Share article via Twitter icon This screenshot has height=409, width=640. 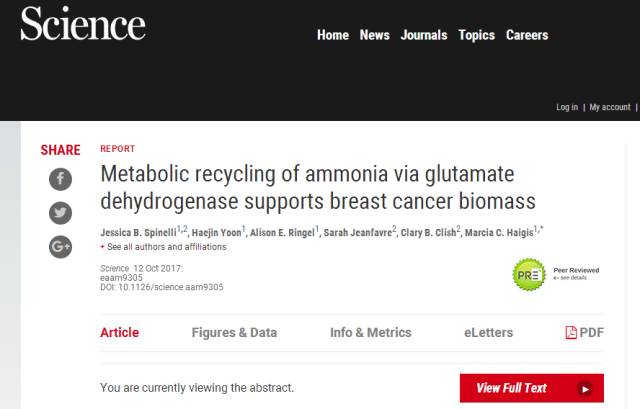point(61,213)
